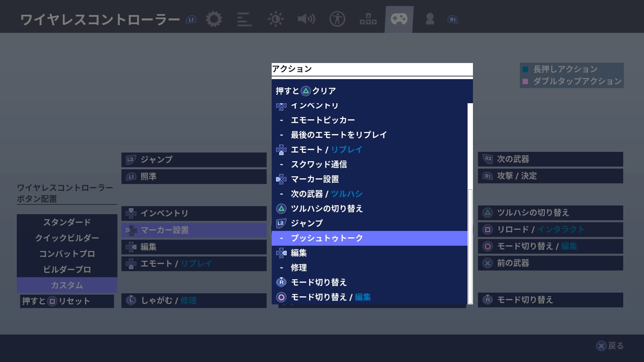
Task: Click triangle ツルハシの切り替え binding on right
Action: 550,213
